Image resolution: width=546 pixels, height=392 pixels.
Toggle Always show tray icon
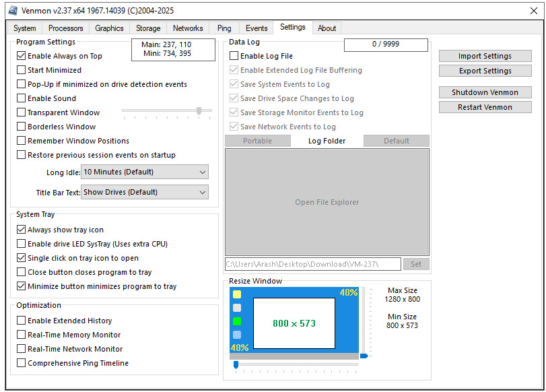pyautogui.click(x=22, y=230)
